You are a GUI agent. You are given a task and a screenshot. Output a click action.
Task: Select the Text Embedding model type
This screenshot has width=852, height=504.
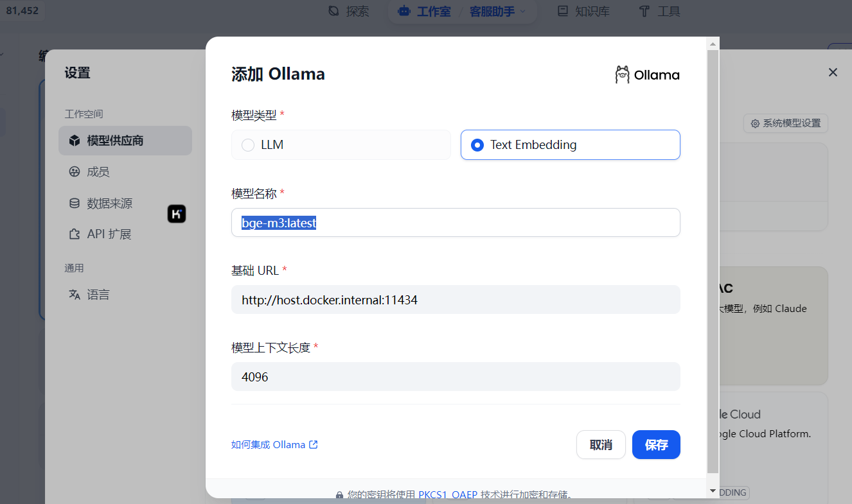pos(570,144)
